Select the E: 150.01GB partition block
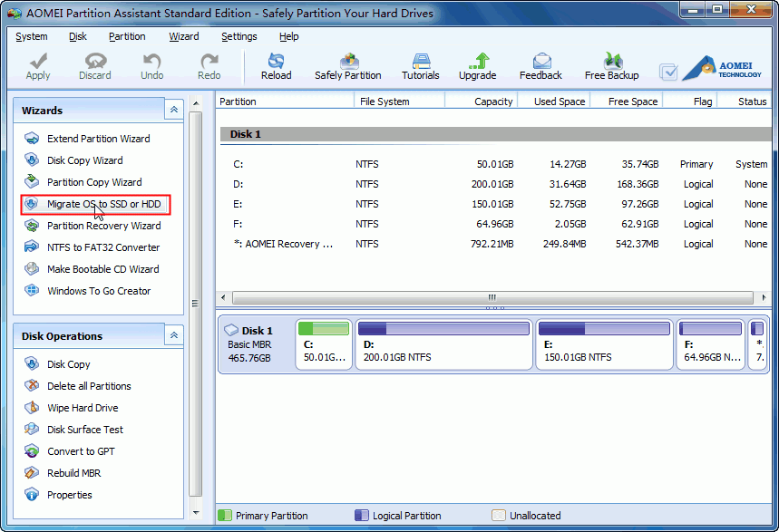Image resolution: width=779 pixels, height=532 pixels. point(604,344)
